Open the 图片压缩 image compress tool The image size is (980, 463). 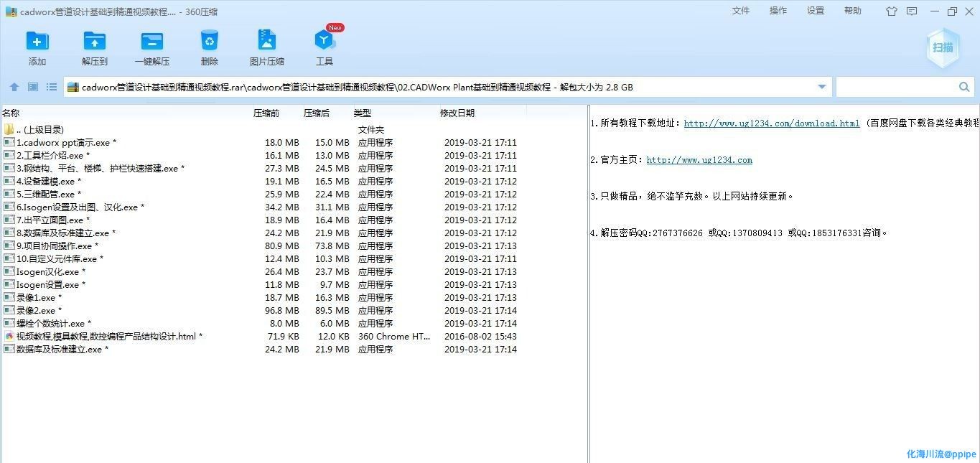point(267,40)
